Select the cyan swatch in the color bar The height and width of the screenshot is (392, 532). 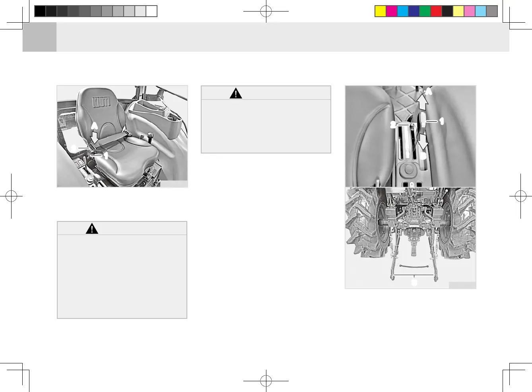(x=403, y=11)
